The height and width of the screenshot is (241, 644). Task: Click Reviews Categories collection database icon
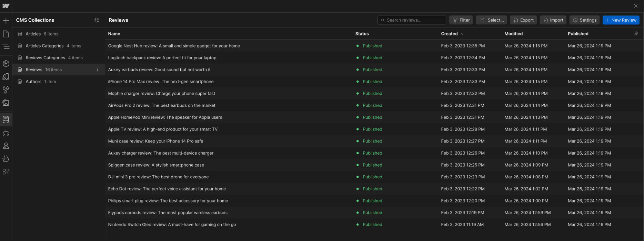[20, 58]
